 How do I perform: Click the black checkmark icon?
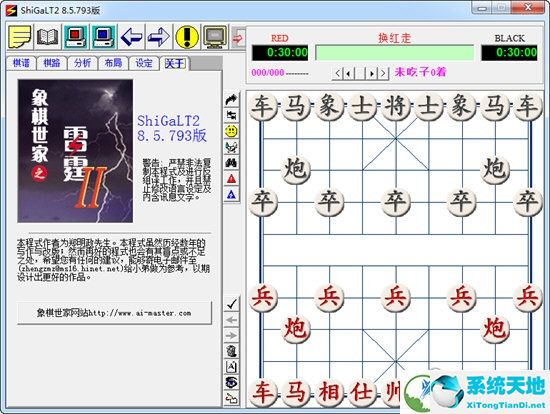coord(232,303)
